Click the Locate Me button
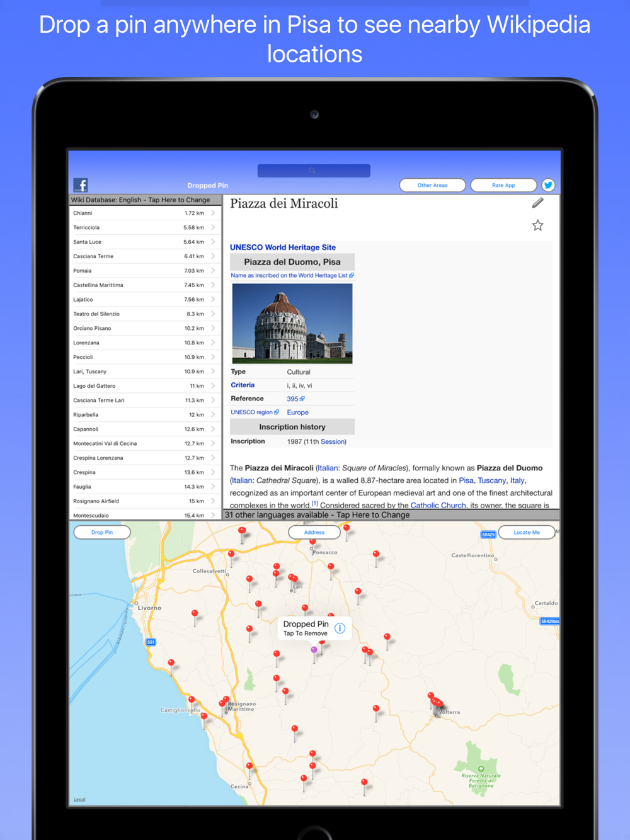The height and width of the screenshot is (840, 630). point(527,532)
